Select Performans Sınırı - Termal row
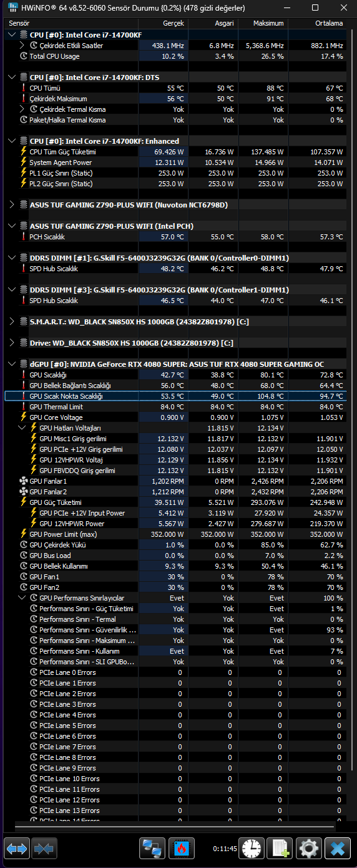Screen dimensions: 357x868 175,619
